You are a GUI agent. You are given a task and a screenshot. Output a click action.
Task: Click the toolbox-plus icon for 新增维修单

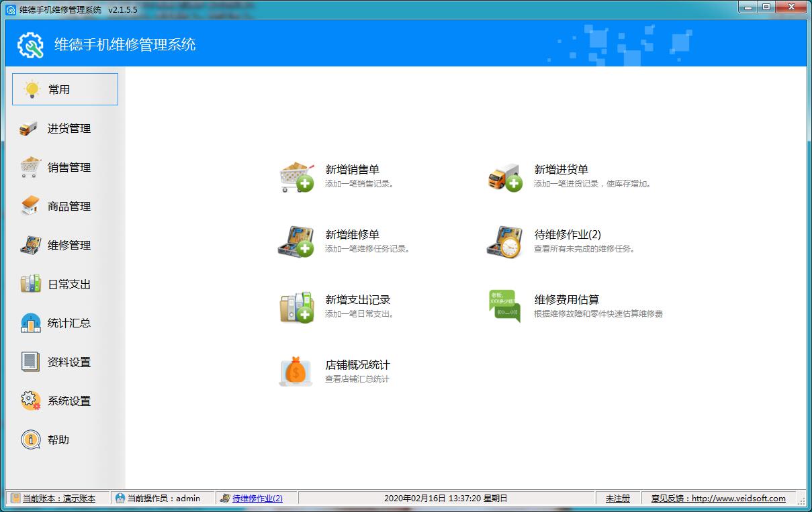[296, 242]
